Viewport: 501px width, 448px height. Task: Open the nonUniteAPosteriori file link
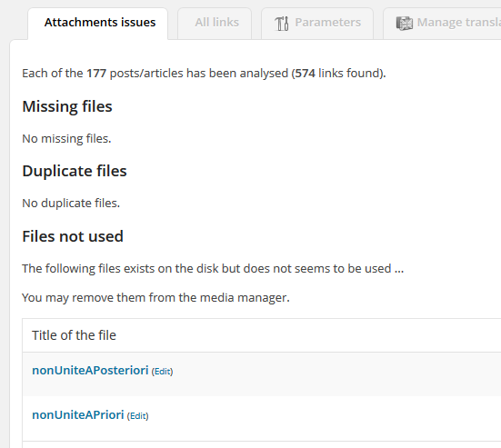[90, 371]
